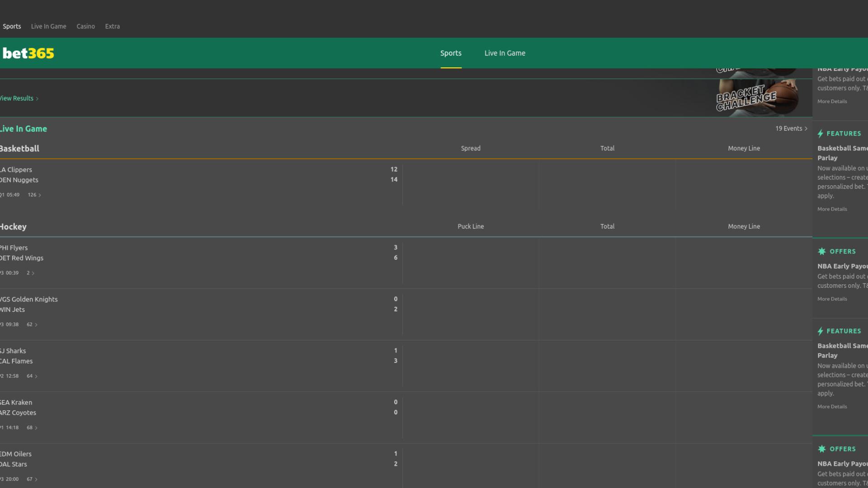The image size is (868, 488).
Task: Select DEN Nuggets team name
Action: coord(19,180)
